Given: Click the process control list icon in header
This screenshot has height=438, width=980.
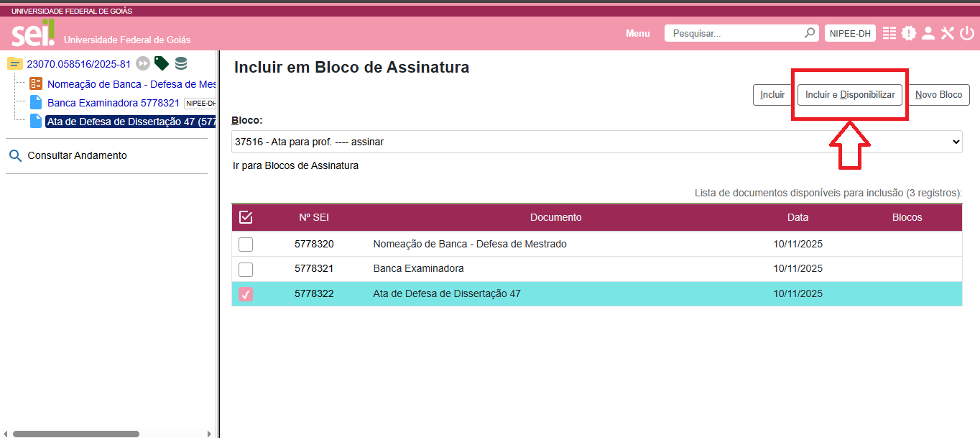Looking at the screenshot, I should (889, 33).
